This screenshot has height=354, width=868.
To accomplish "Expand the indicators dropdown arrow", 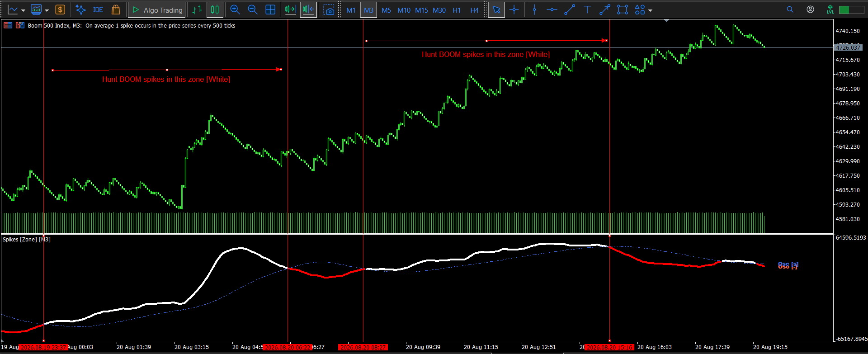I will click(47, 10).
